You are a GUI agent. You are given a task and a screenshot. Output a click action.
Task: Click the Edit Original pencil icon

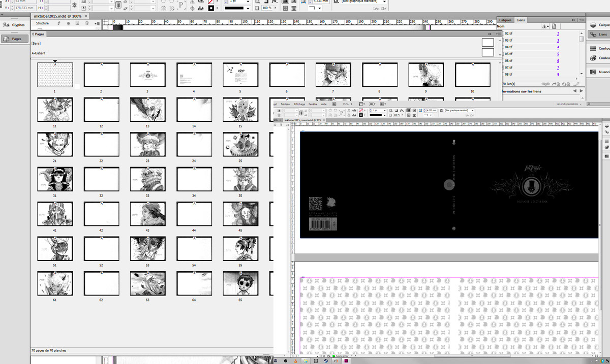(x=576, y=83)
